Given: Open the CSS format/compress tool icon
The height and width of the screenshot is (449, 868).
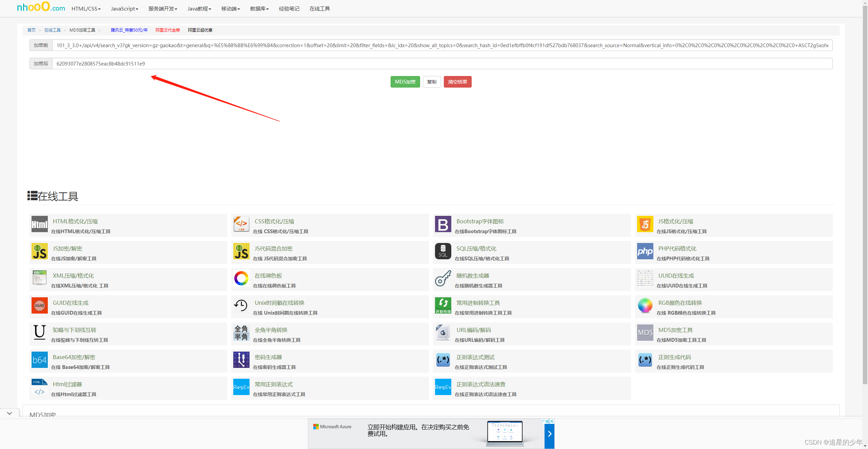Looking at the screenshot, I should click(x=241, y=224).
